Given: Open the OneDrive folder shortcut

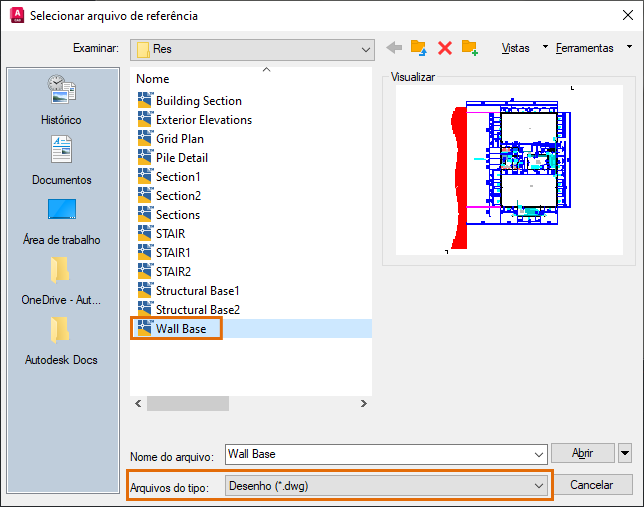Looking at the screenshot, I should click(61, 282).
